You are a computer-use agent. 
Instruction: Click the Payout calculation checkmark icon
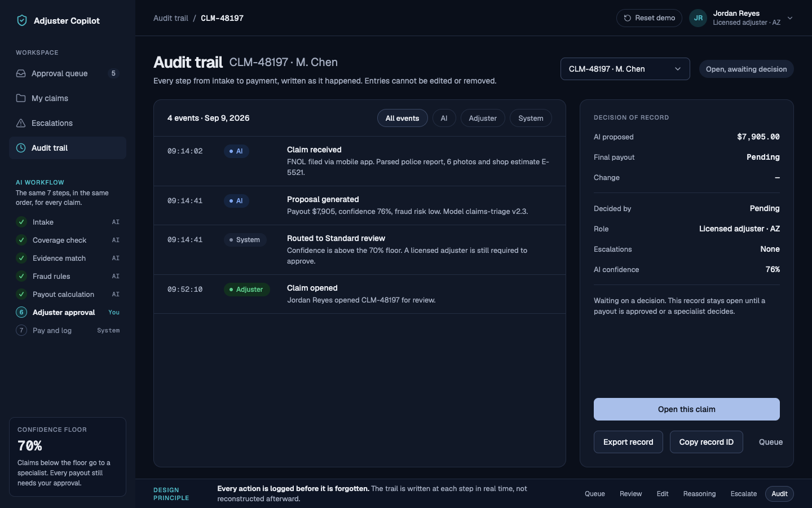21,294
